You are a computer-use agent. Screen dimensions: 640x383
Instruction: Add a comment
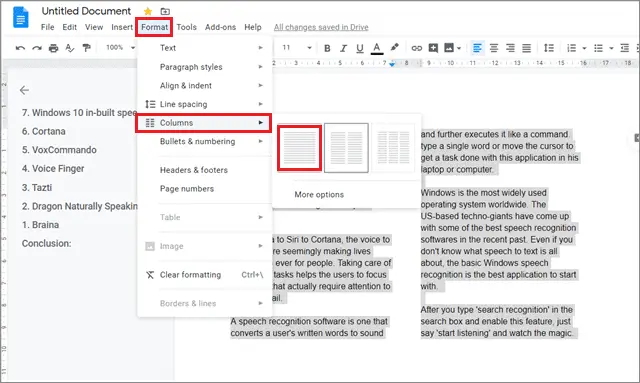click(x=433, y=48)
